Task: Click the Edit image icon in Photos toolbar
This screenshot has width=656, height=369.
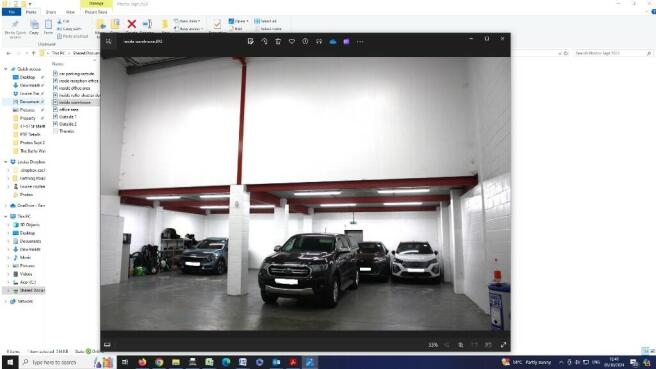Action: pos(250,41)
